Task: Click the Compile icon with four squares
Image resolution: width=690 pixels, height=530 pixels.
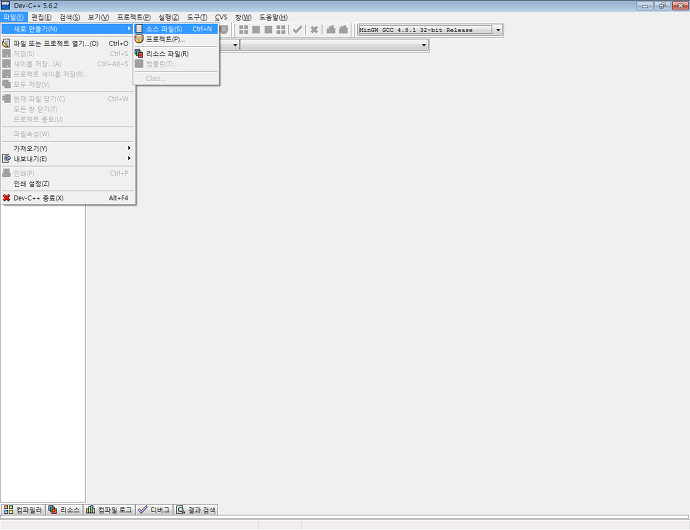Action: [x=243, y=29]
